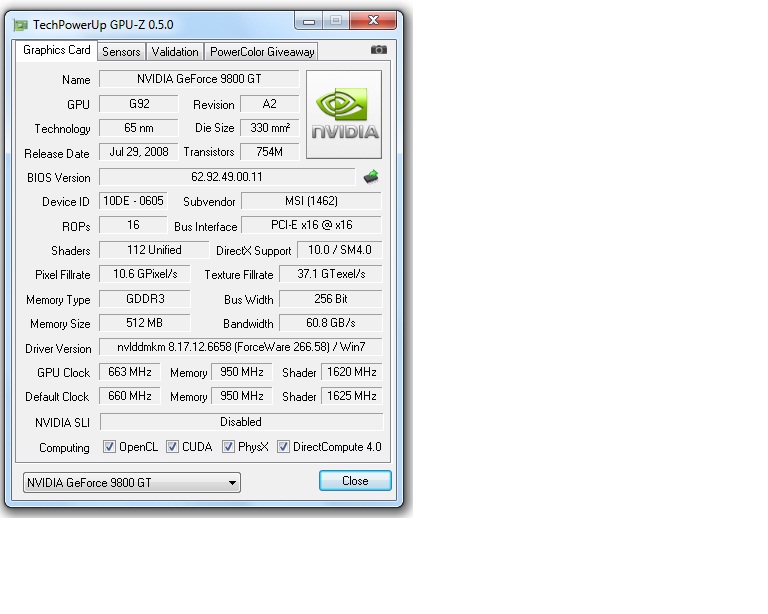This screenshot has height=614, width=768.
Task: Click the BIOS save chip icon
Action: (x=371, y=177)
